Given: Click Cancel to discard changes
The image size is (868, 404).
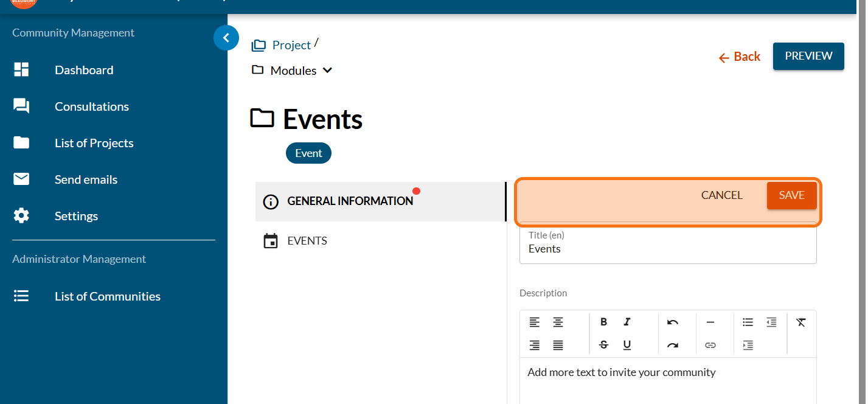Looking at the screenshot, I should click(721, 195).
